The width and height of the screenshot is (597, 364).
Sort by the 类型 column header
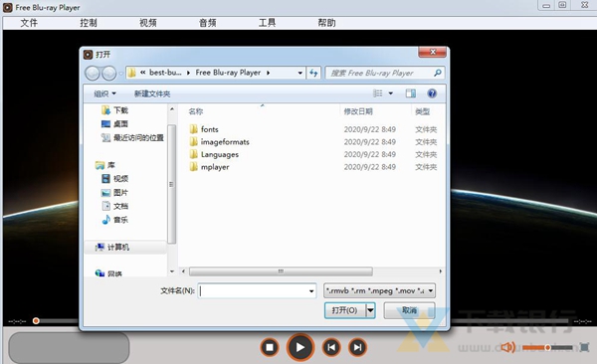click(423, 111)
